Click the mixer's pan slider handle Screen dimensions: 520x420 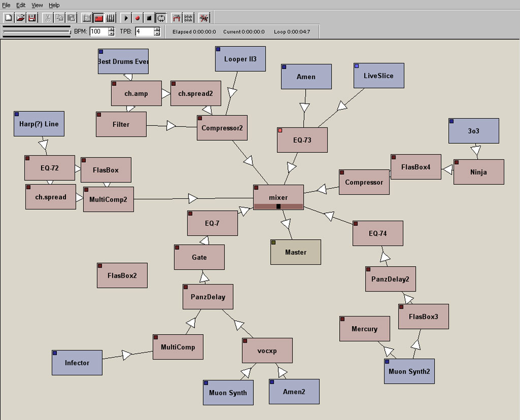point(278,207)
